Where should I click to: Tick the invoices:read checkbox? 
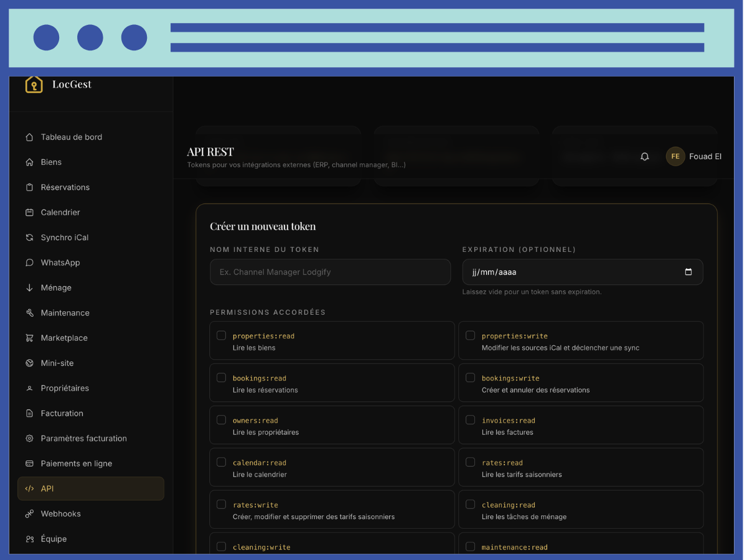(x=470, y=420)
